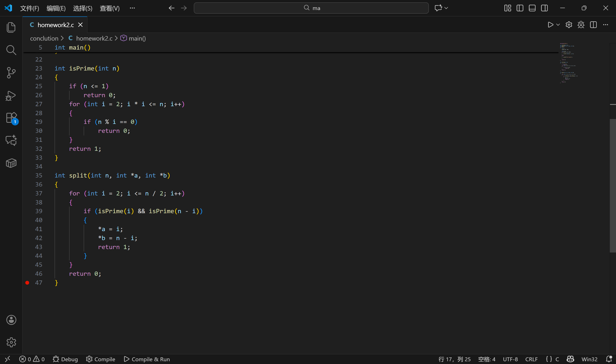Click the command center search box
This screenshot has height=364, width=616.
(x=311, y=8)
